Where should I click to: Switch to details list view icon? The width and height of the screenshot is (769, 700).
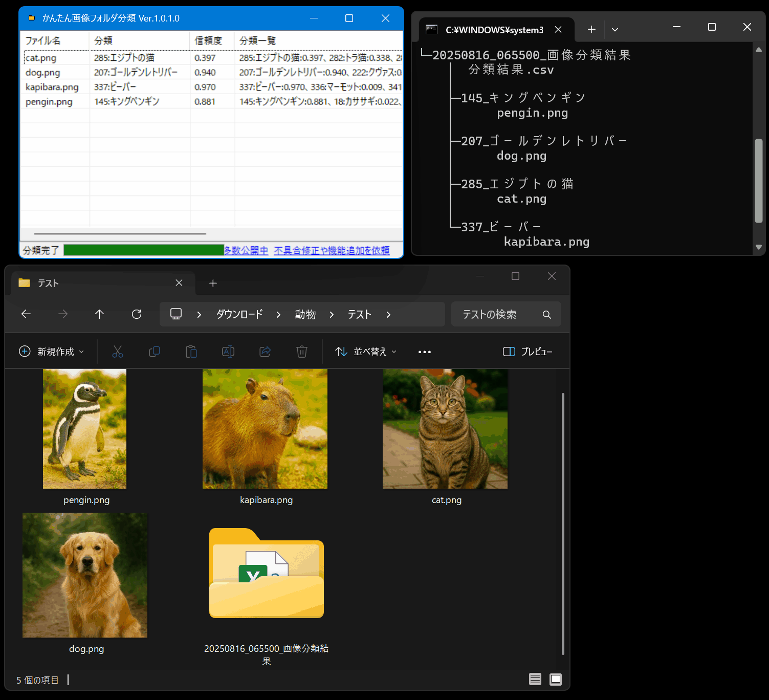click(x=535, y=679)
